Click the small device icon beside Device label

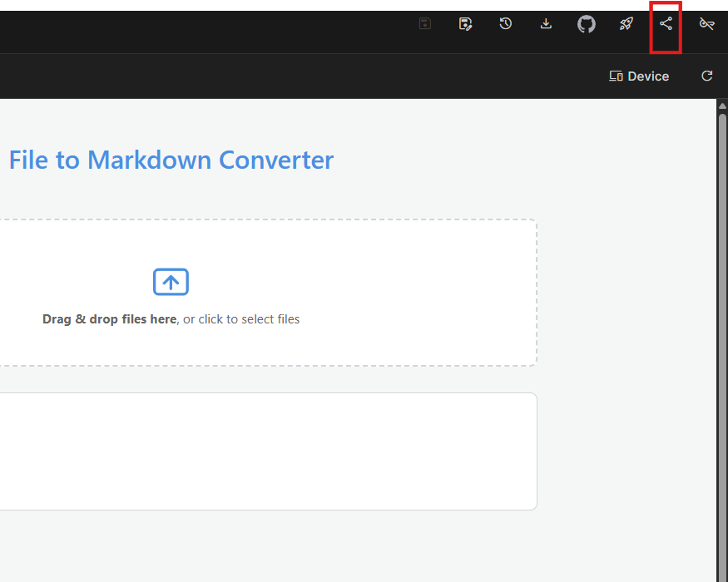pos(616,76)
